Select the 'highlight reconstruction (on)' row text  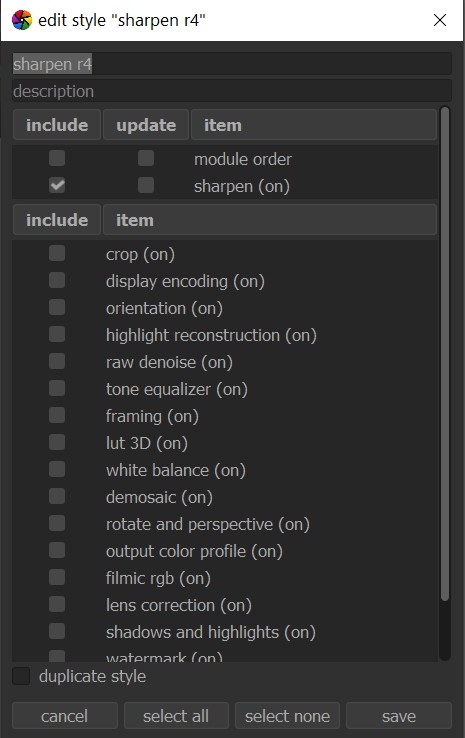coord(211,336)
